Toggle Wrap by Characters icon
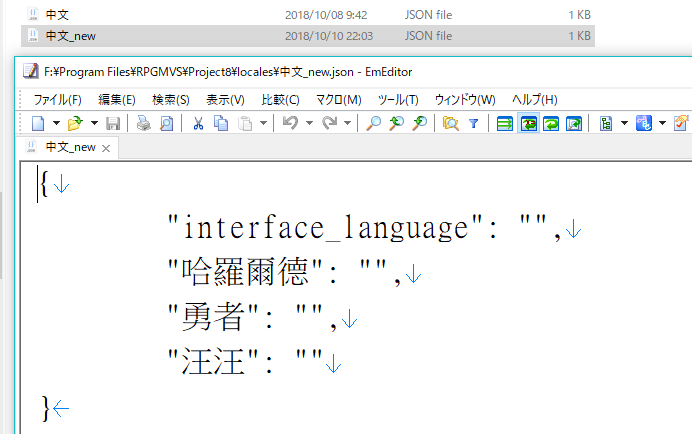Viewport: 692px width, 434px height. click(x=528, y=124)
